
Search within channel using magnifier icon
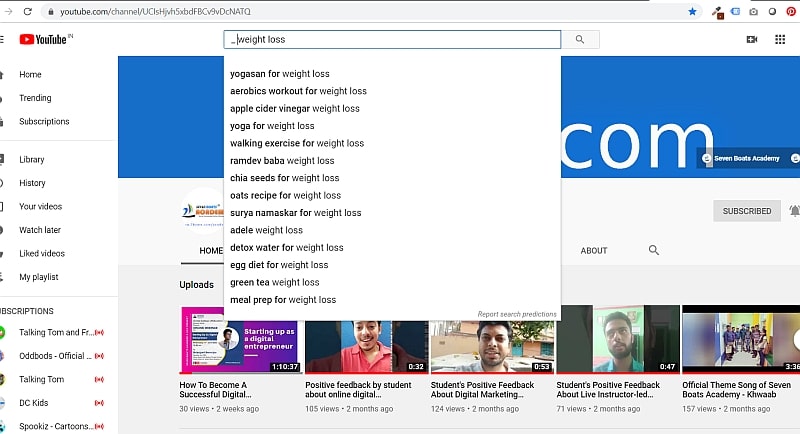[x=654, y=250]
